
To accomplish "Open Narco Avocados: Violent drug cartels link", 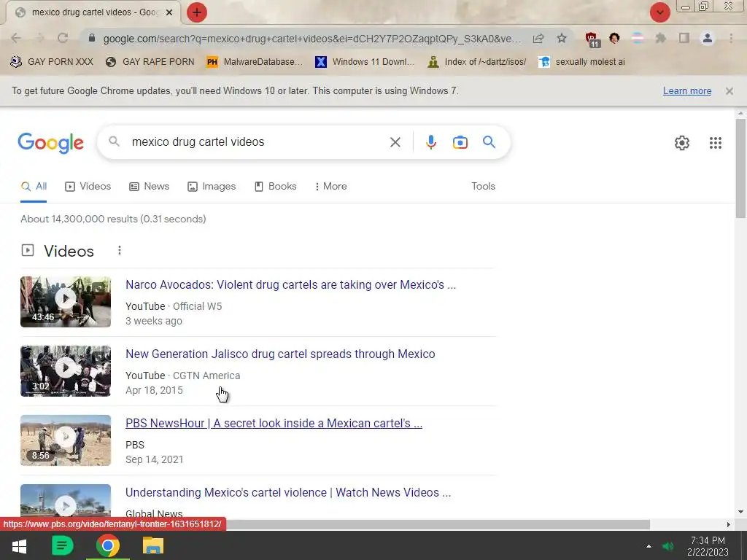I will [290, 285].
